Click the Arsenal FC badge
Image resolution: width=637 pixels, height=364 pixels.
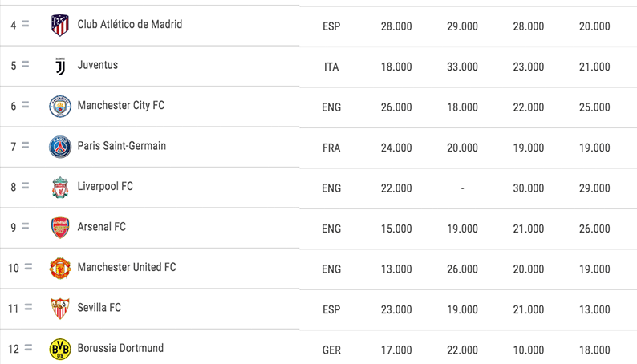point(60,228)
